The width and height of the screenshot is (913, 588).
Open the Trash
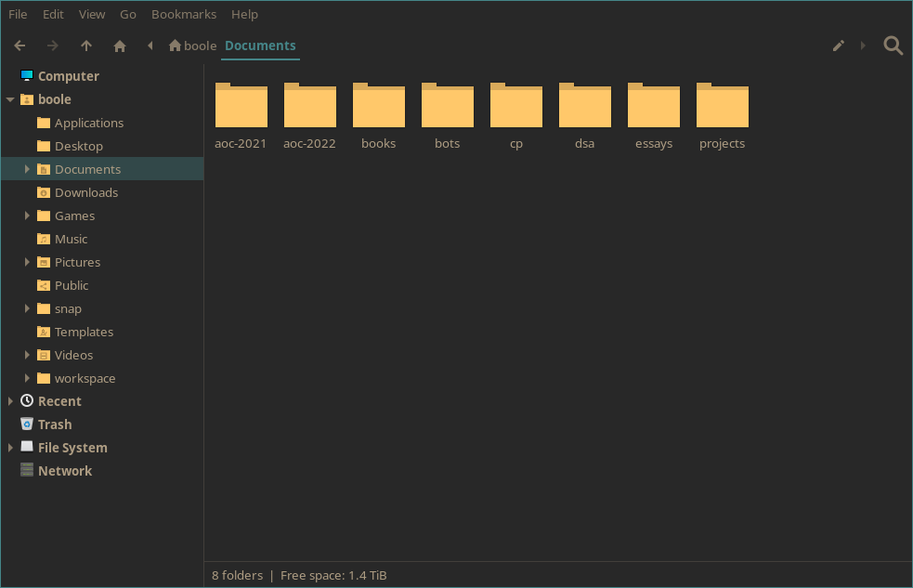(x=54, y=424)
